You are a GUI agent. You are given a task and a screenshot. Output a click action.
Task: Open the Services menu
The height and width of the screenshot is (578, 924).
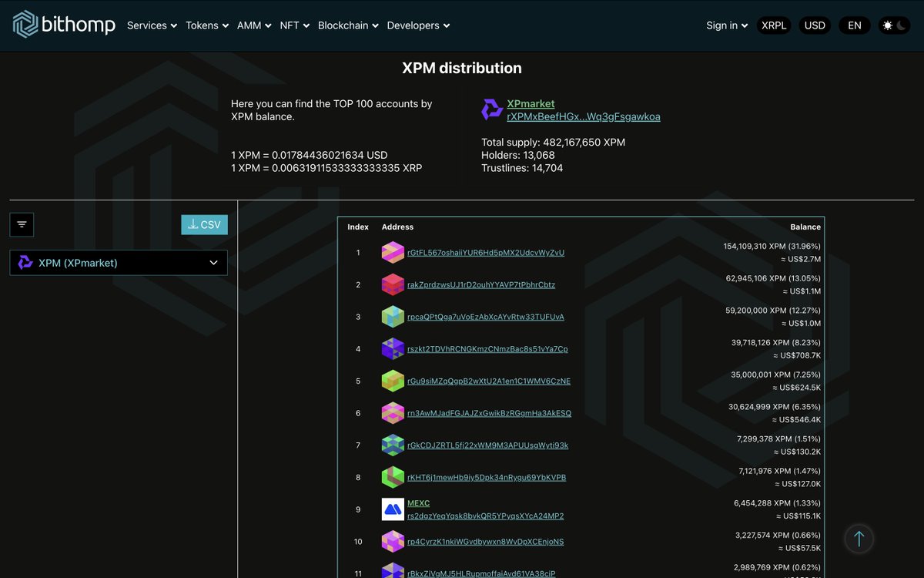(x=152, y=25)
